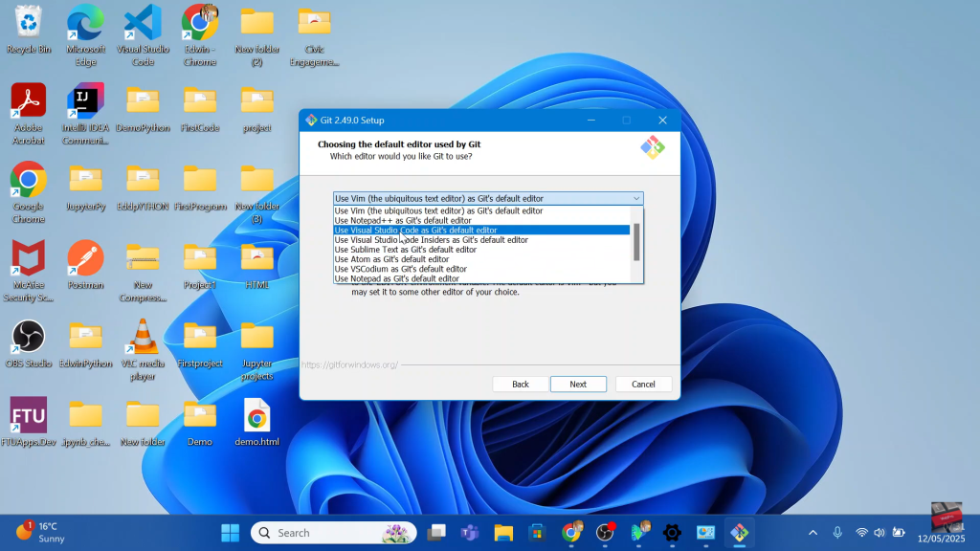This screenshot has width=980, height=551.
Task: Open Settings gear in the taskbar
Action: coord(672,532)
